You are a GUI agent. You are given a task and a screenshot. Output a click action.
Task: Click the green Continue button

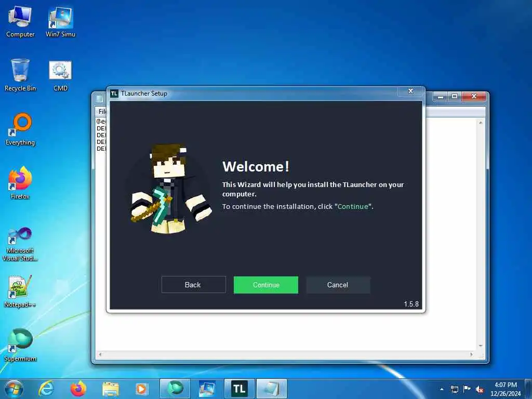click(265, 285)
